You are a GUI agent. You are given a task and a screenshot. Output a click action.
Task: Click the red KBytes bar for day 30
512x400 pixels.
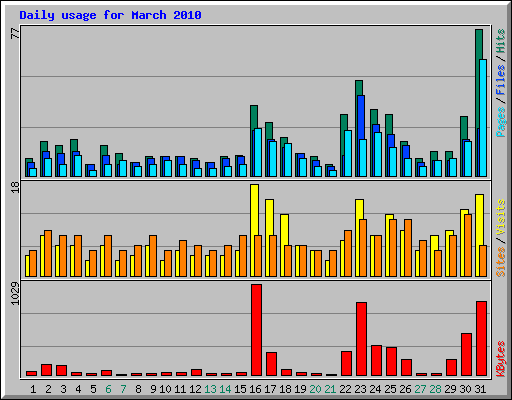[x=466, y=354]
